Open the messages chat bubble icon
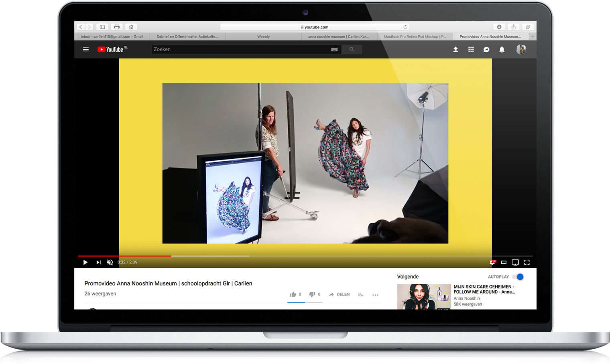Viewport: 610px width, 364px height. click(486, 49)
